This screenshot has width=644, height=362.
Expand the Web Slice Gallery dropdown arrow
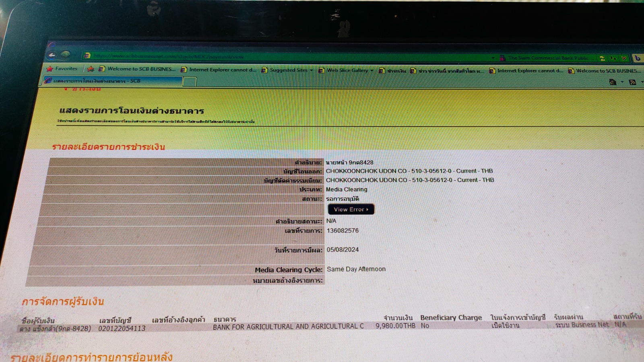pyautogui.click(x=372, y=70)
